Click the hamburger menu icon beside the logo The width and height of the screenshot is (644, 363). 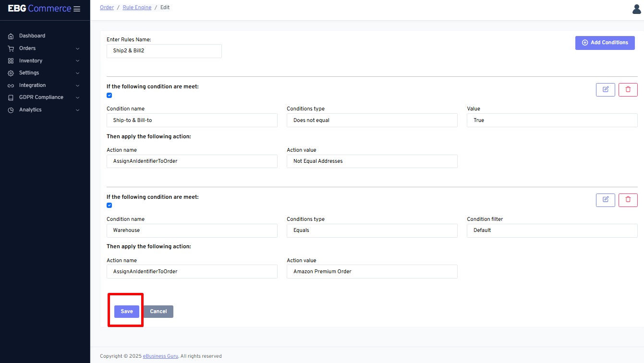click(x=77, y=9)
